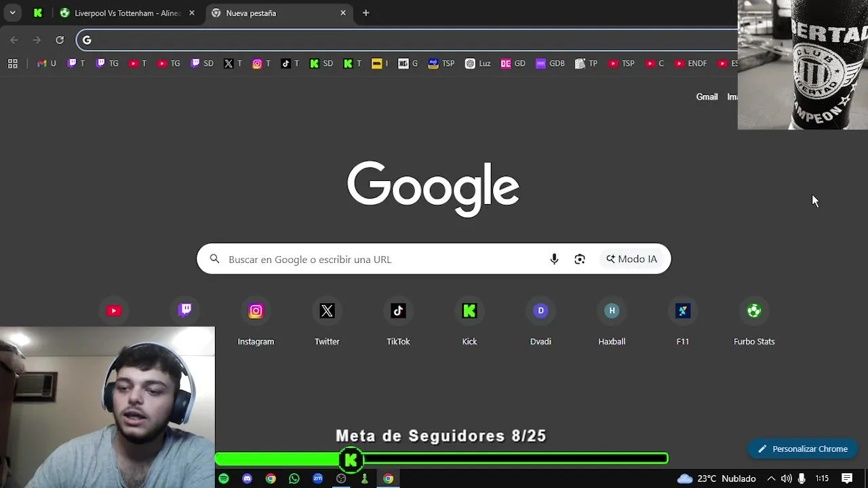Open a new tab with plus button
868x488 pixels.
(366, 13)
